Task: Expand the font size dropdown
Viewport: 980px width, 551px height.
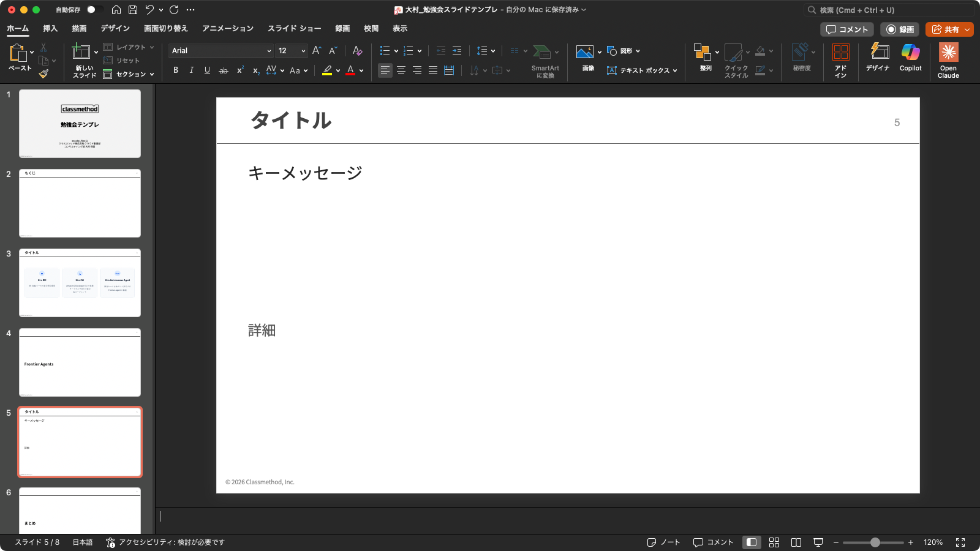Action: [303, 51]
